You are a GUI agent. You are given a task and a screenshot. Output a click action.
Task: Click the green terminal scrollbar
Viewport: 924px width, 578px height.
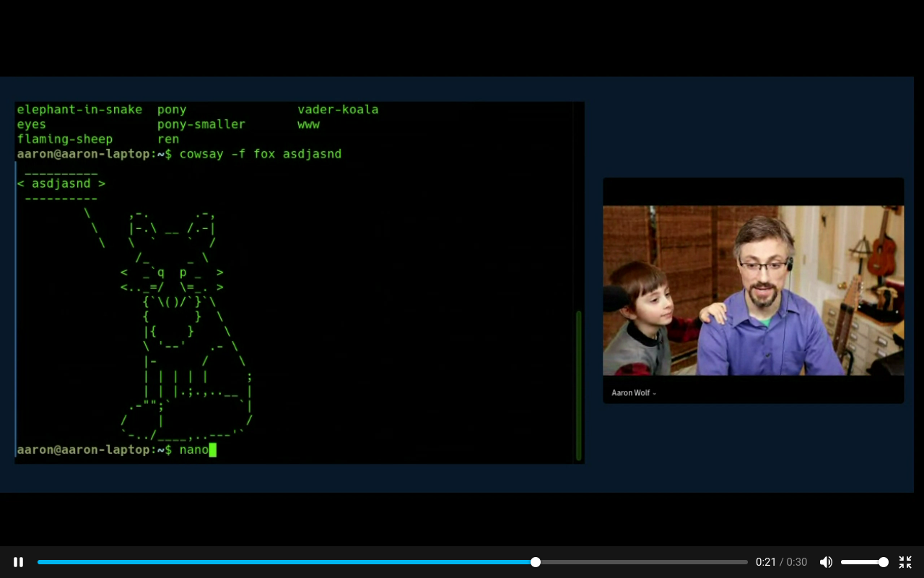(x=578, y=384)
